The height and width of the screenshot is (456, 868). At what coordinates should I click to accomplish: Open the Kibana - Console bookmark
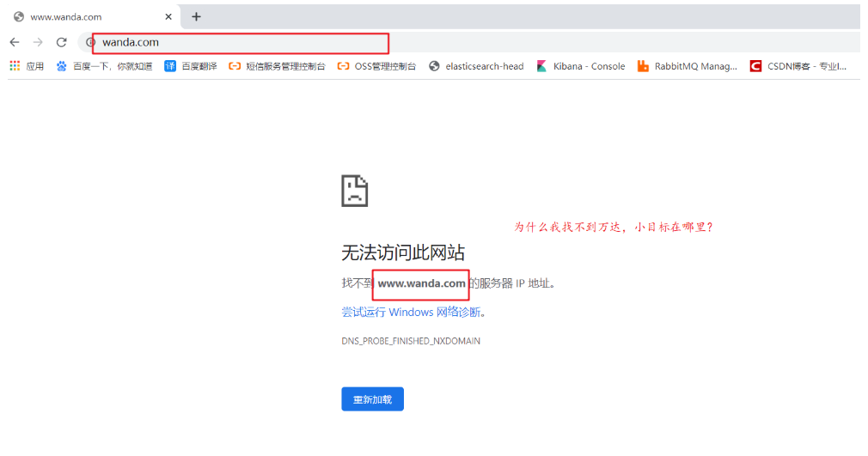point(581,66)
